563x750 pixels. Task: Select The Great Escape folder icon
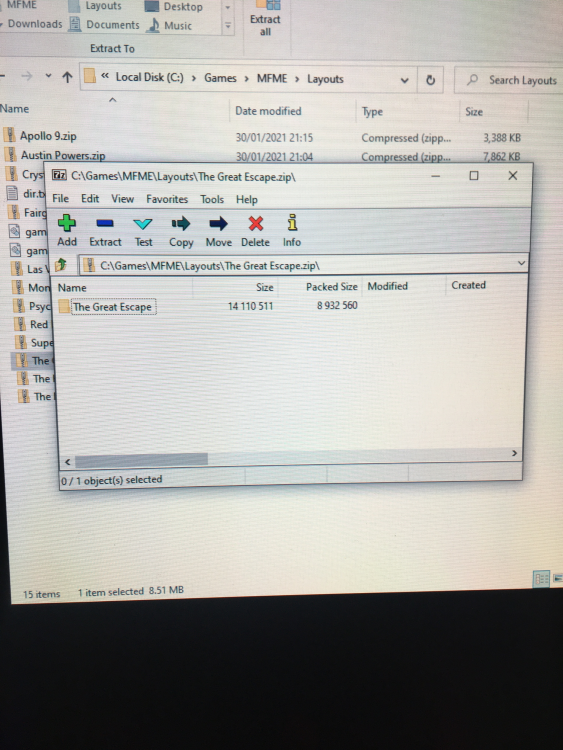[64, 306]
